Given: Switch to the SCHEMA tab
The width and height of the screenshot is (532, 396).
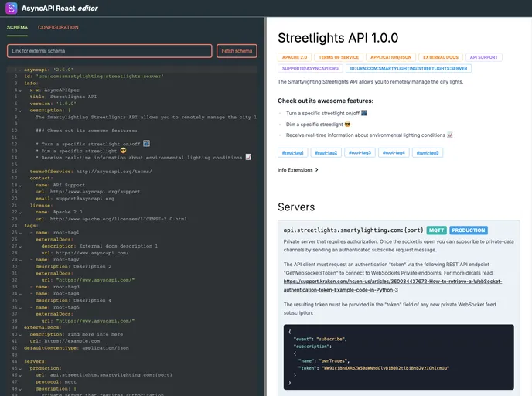Looking at the screenshot, I should [x=17, y=28].
